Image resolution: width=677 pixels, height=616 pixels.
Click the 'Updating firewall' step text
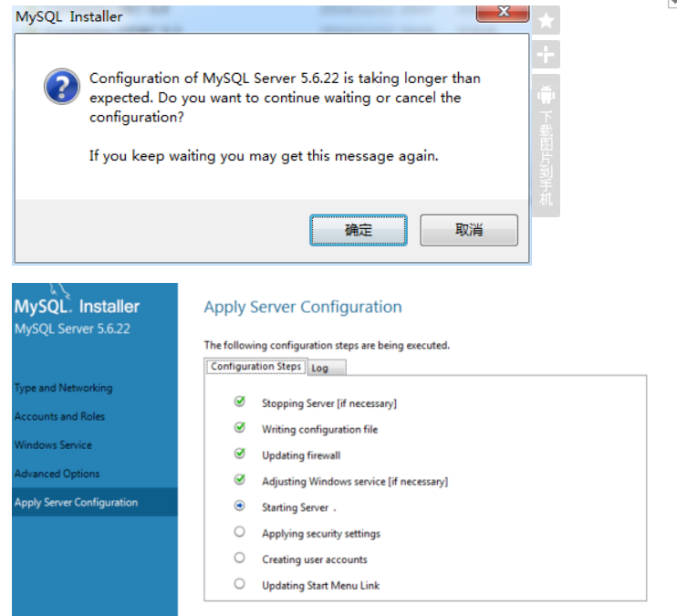301,455
